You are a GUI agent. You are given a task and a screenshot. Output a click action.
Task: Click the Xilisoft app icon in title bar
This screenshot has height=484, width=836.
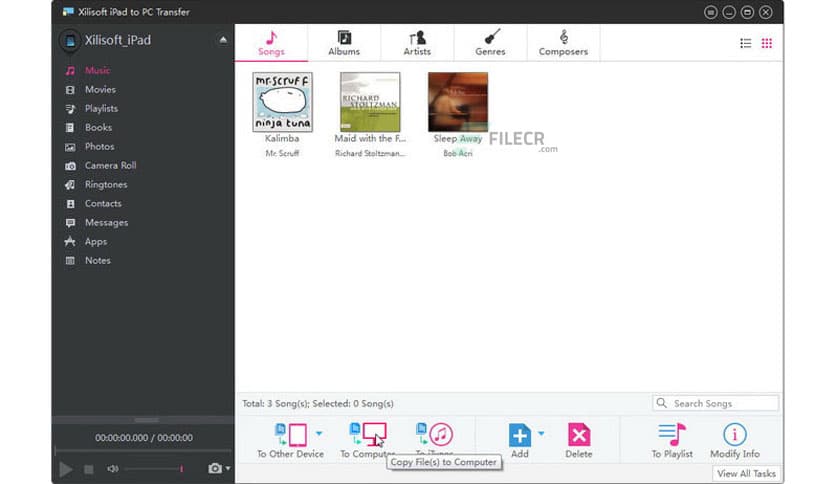coord(68,12)
